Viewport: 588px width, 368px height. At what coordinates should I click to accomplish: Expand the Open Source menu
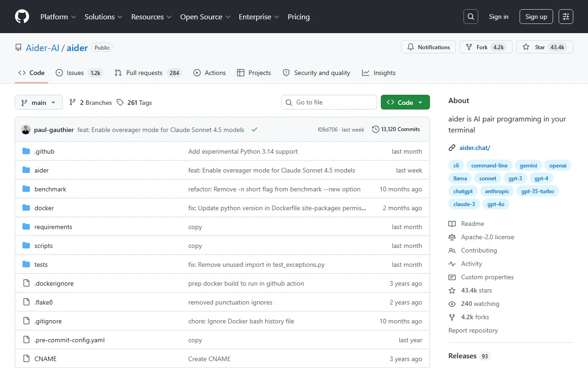pos(205,17)
